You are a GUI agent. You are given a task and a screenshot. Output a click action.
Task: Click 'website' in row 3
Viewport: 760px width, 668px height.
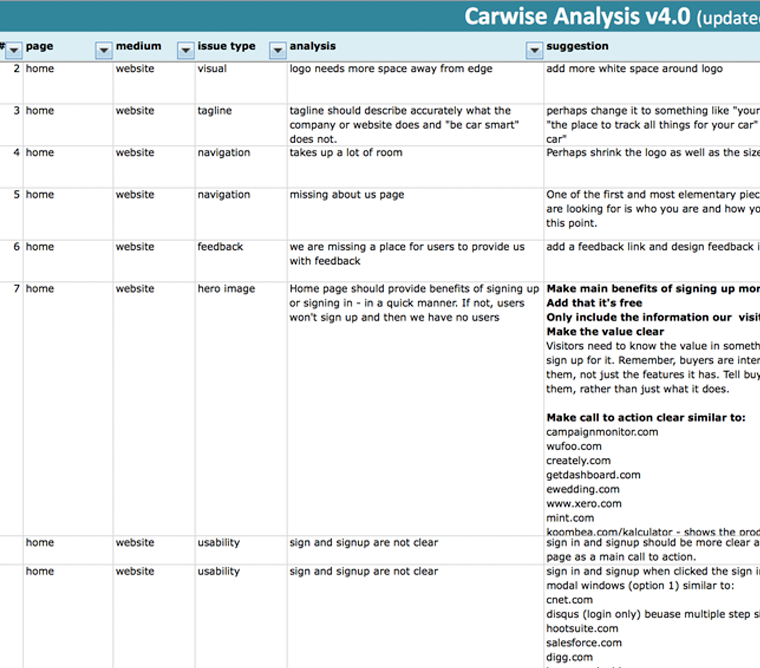[135, 111]
